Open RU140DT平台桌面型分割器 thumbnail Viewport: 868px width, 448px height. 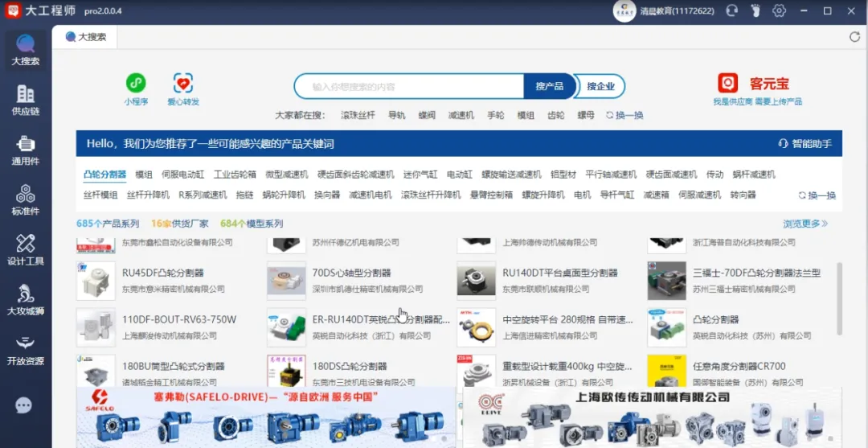click(x=476, y=281)
